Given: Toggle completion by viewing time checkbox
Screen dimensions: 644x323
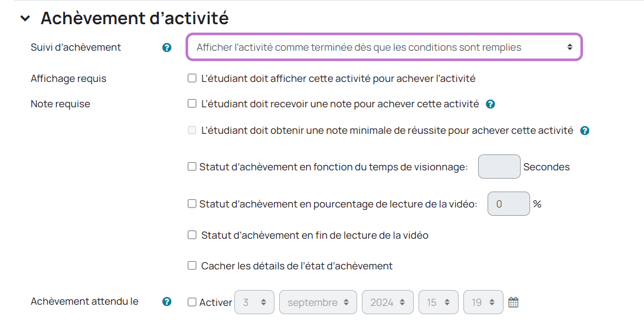Looking at the screenshot, I should (x=192, y=167).
